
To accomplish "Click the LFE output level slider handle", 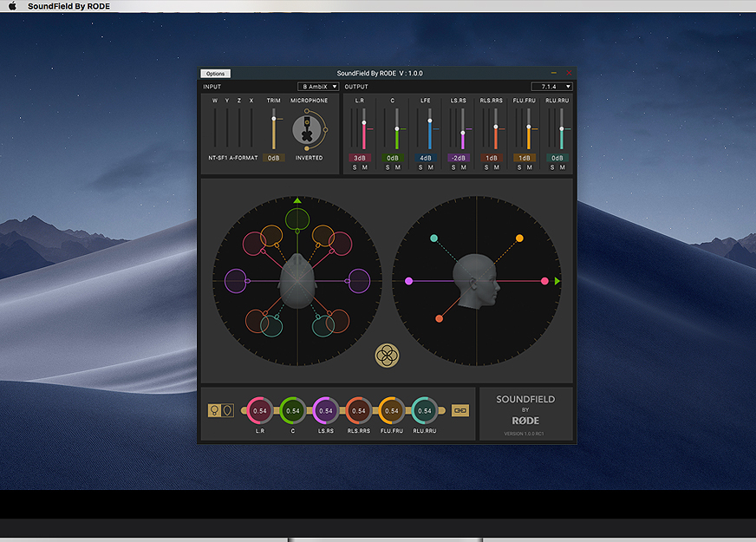I will (x=430, y=121).
